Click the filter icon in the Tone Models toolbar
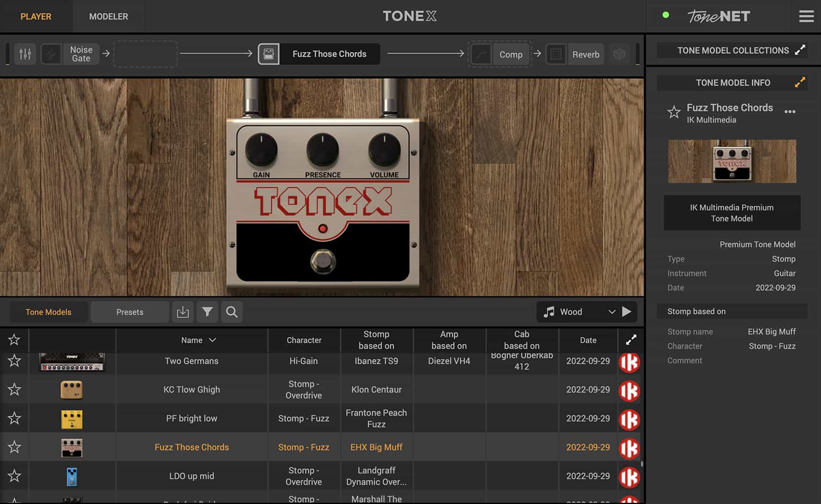 click(x=207, y=312)
